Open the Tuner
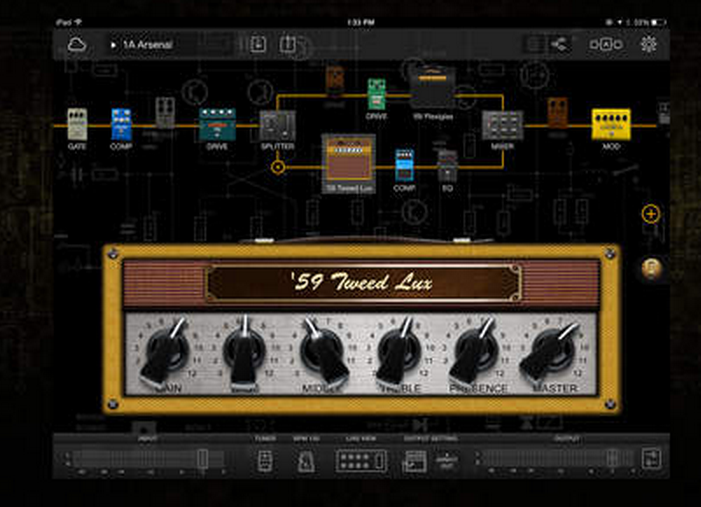 pos(265,461)
